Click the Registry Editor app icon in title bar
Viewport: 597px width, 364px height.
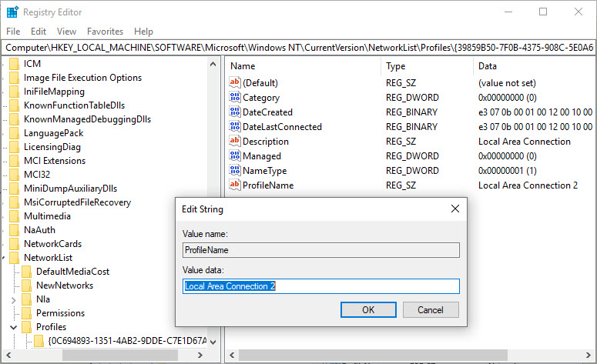click(12, 12)
